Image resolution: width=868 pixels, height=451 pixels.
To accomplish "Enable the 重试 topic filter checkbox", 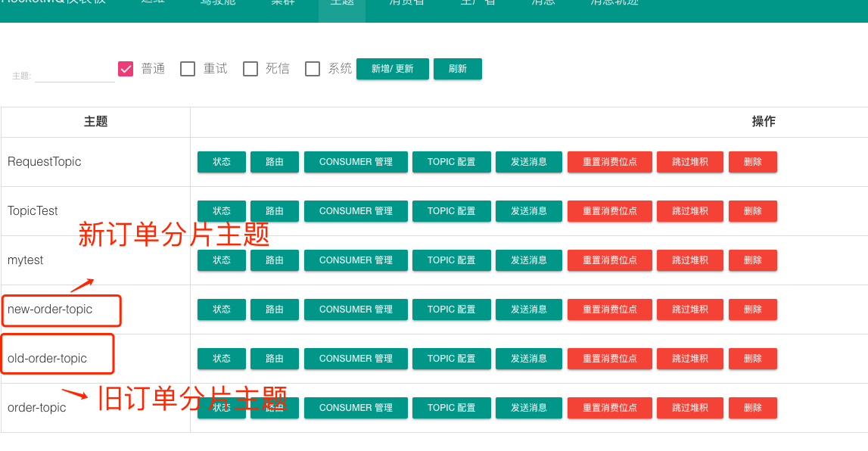I will pos(188,69).
